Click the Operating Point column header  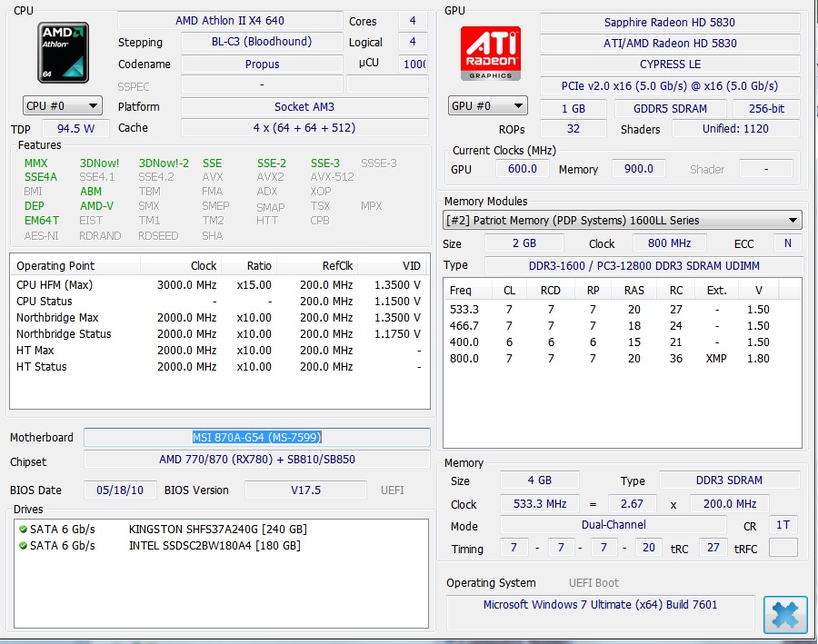pos(75,266)
